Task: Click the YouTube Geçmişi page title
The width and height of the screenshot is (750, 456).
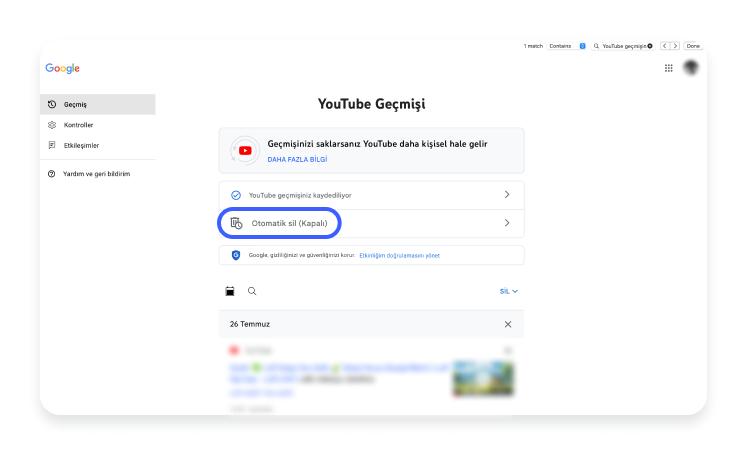Action: coord(372,104)
